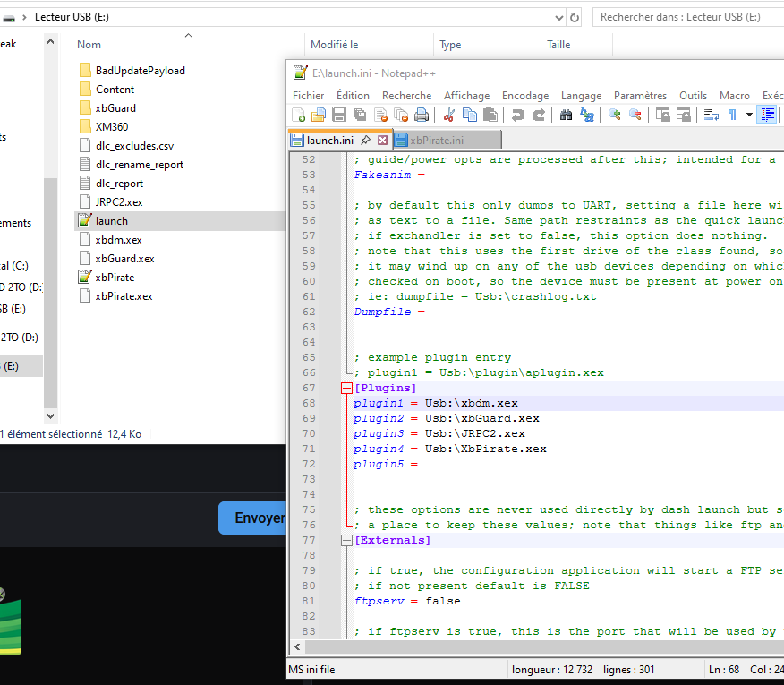The width and height of the screenshot is (784, 685).
Task: Click the Save file icon in Notepad++ toolbar
Action: click(339, 115)
